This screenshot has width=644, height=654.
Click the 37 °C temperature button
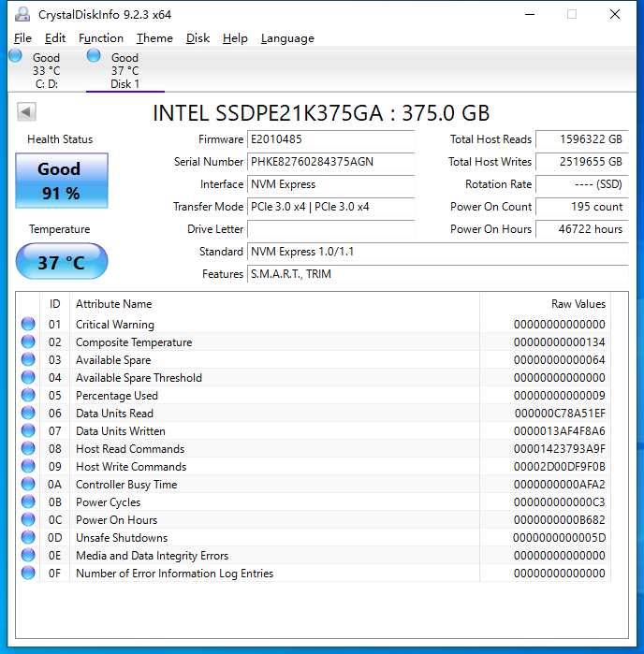click(x=62, y=262)
